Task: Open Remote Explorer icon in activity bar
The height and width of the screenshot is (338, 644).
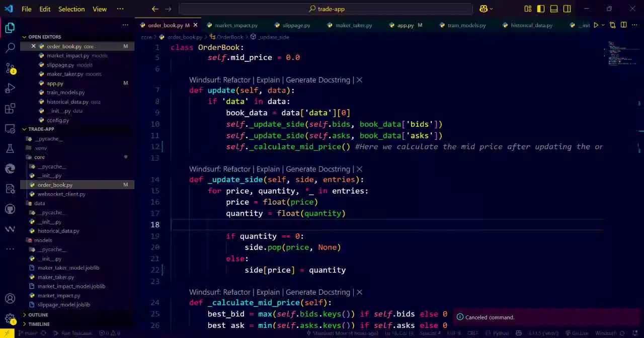Action: 10,129
